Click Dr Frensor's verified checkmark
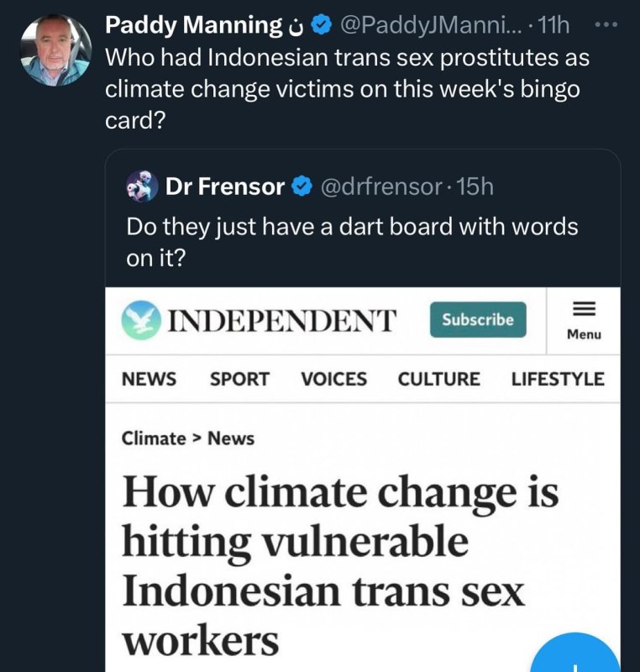The height and width of the screenshot is (672, 640). tap(302, 186)
